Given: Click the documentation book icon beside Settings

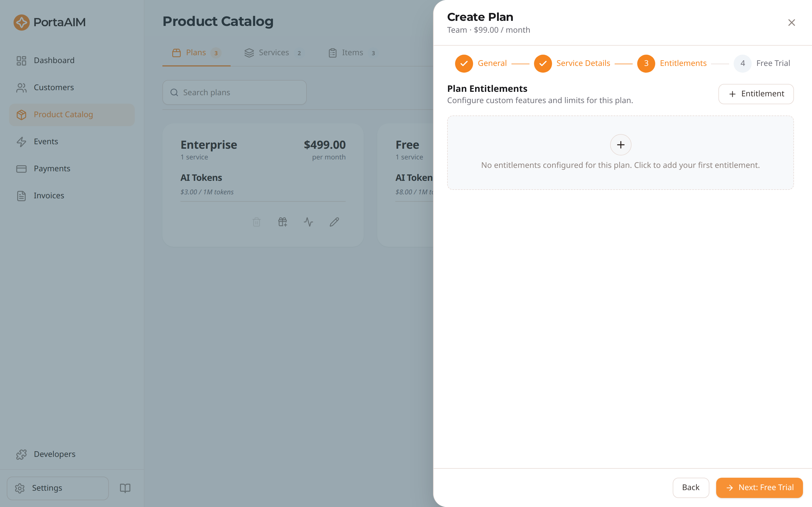Looking at the screenshot, I should click(x=125, y=488).
